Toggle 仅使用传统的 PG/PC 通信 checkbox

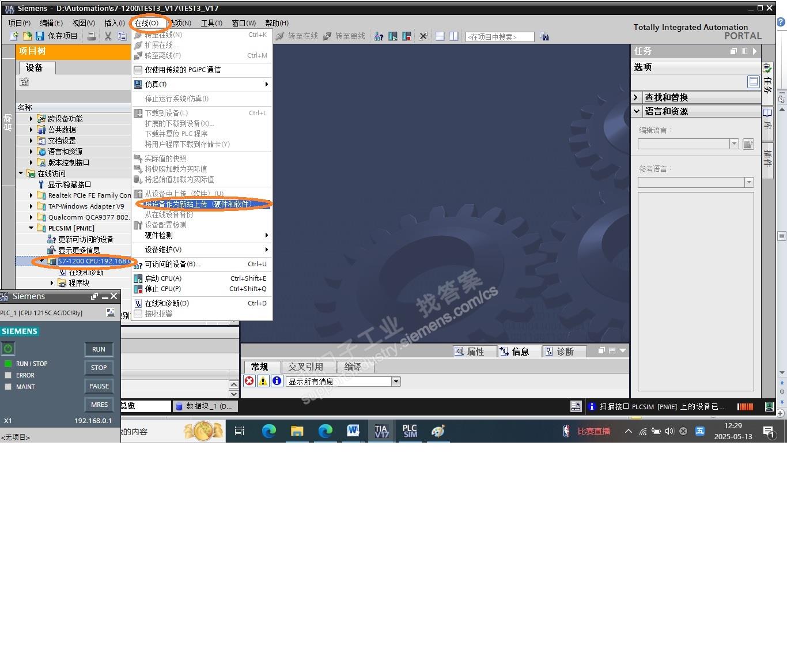click(x=138, y=70)
